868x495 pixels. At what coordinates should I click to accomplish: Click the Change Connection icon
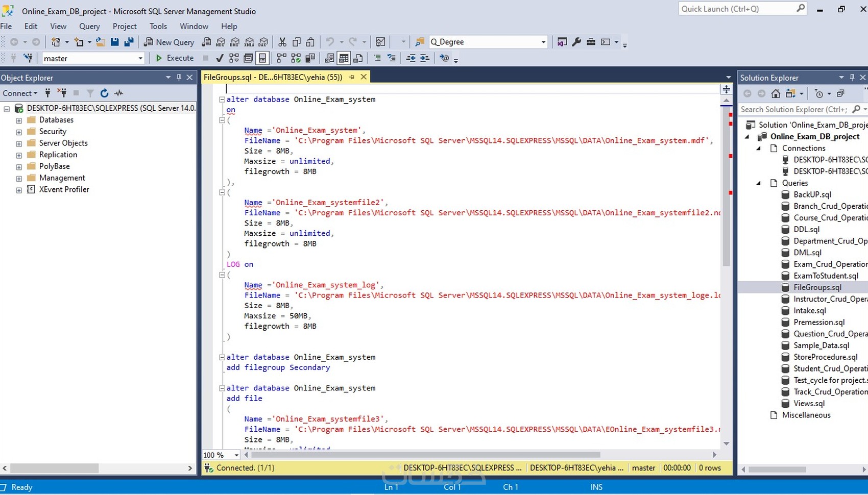[28, 58]
